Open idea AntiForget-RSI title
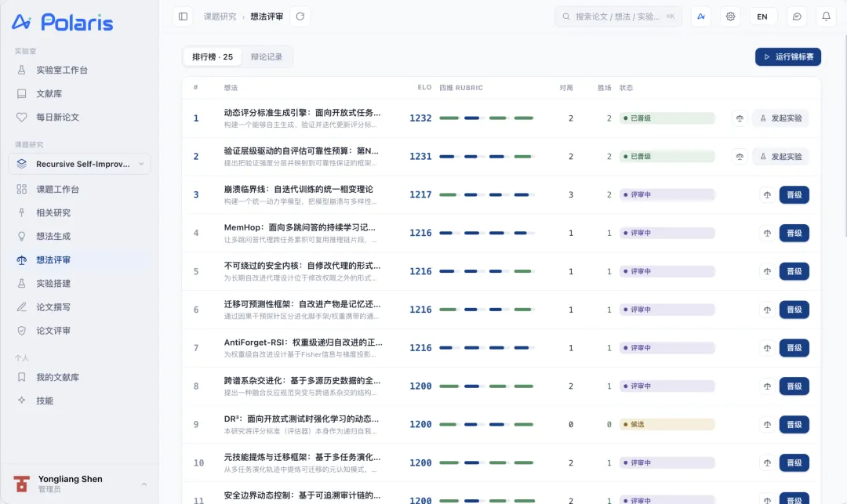Viewport: 847px width, 504px height. pos(303,343)
